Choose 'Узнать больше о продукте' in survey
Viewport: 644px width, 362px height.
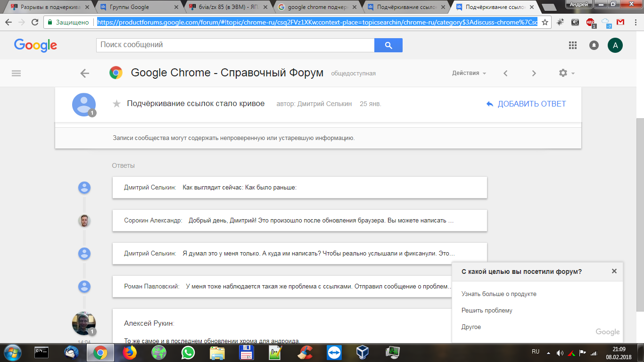click(x=499, y=294)
